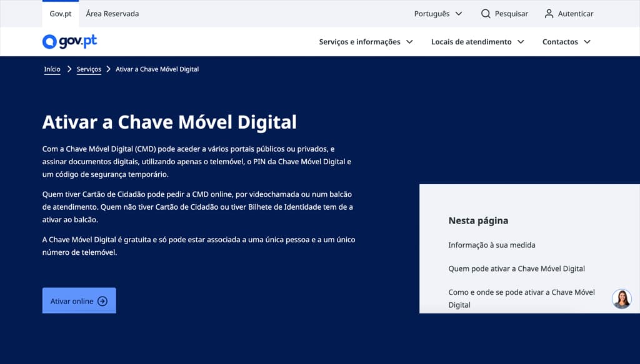The image size is (640, 364).
Task: Follow the Quem pode ativar a Chave Móvel Digital link
Action: click(x=516, y=268)
